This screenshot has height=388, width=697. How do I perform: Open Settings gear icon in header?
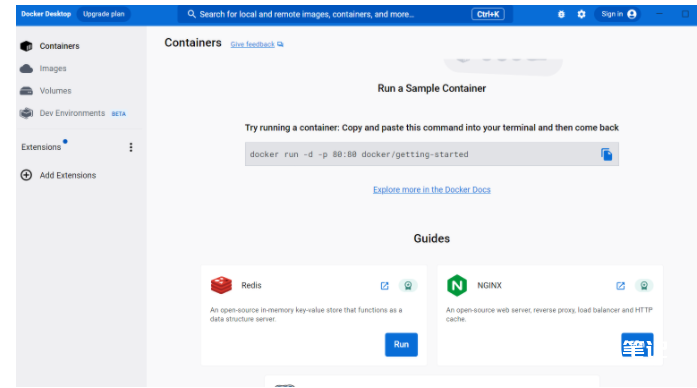581,14
